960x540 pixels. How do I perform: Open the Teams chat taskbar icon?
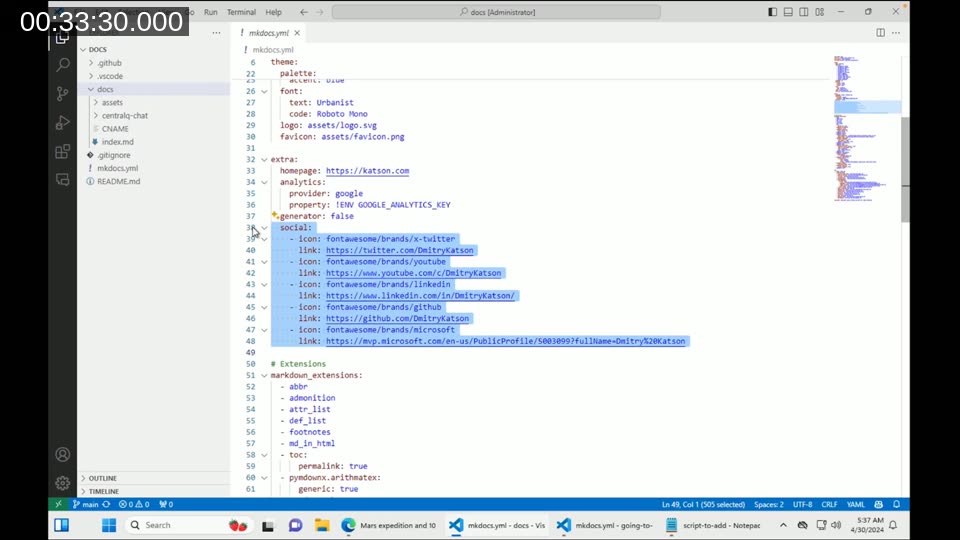tap(295, 525)
